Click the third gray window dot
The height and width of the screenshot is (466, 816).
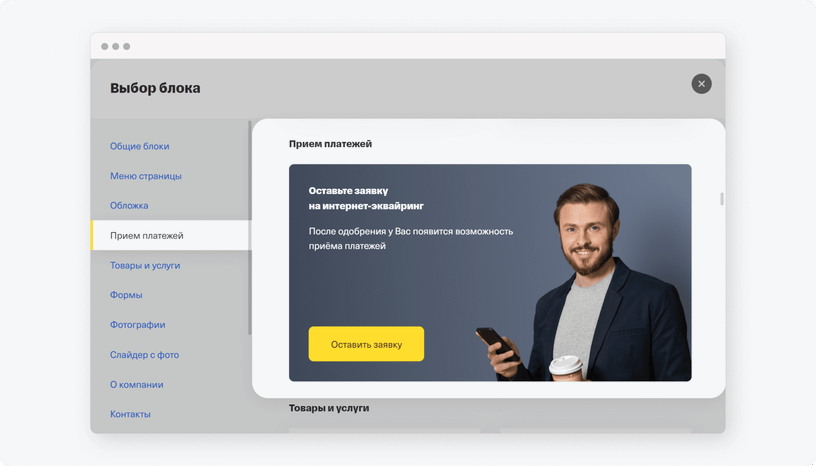pyautogui.click(x=126, y=46)
